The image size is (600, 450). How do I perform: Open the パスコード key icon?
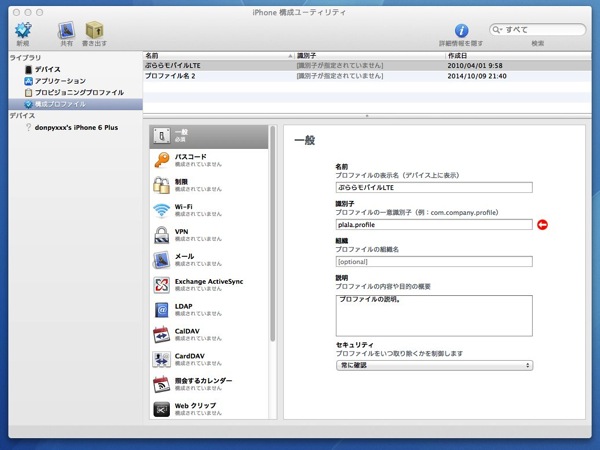pos(162,160)
